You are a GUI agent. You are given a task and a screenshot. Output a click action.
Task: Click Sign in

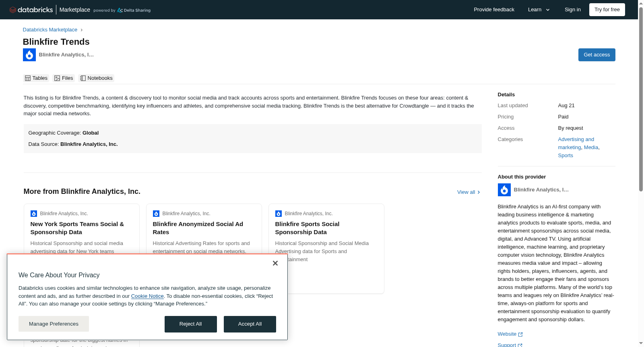pyautogui.click(x=572, y=10)
